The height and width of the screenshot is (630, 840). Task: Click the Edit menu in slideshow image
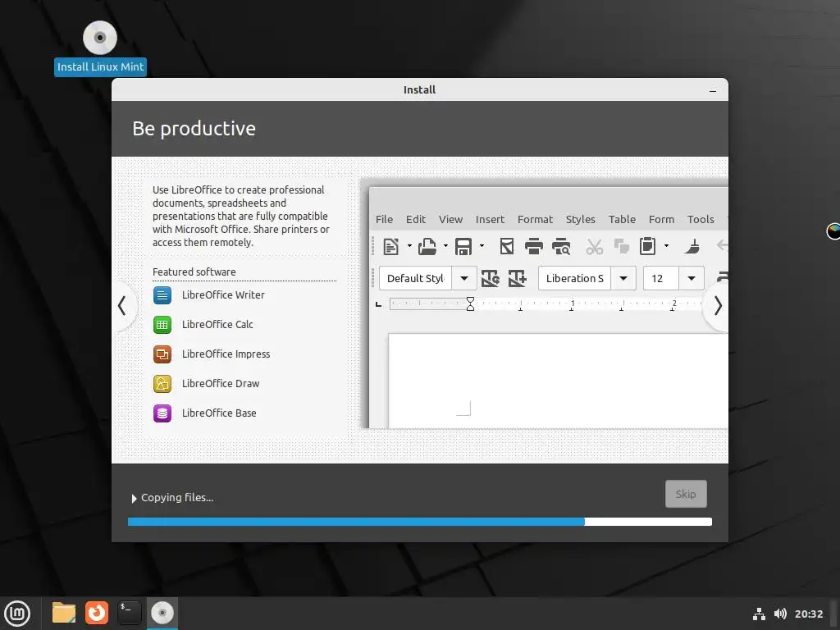pyautogui.click(x=416, y=219)
